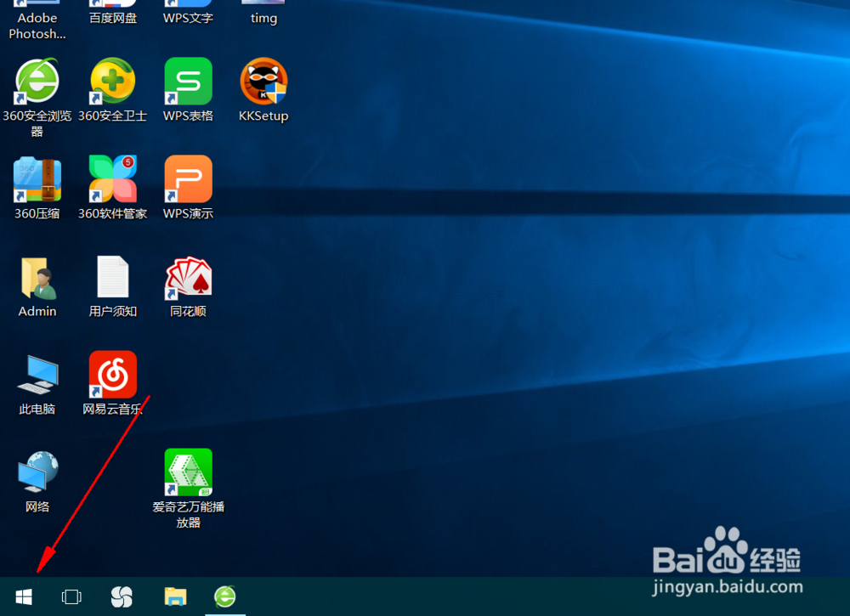The image size is (850, 616).
Task: Select the 360压缩 desktop icon
Action: pos(37,179)
